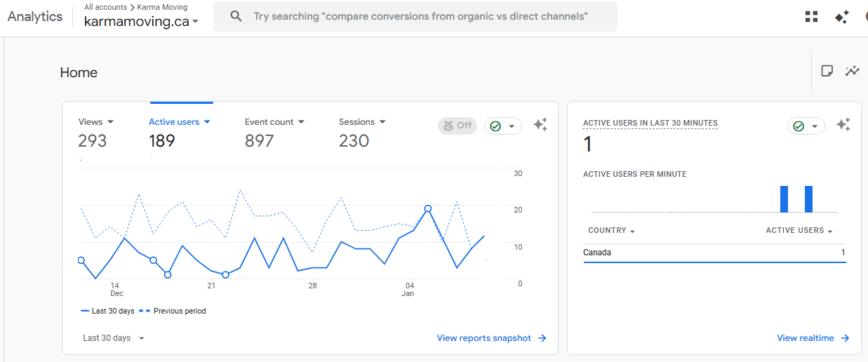Viewport: 868px width, 362px height.
Task: Click green data quality check on chart card
Action: coord(502,126)
